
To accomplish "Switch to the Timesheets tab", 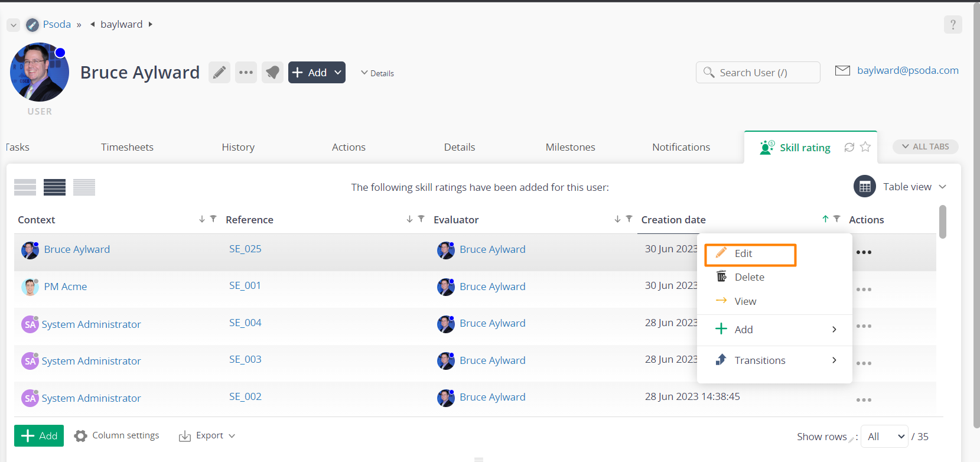I will pos(127,147).
